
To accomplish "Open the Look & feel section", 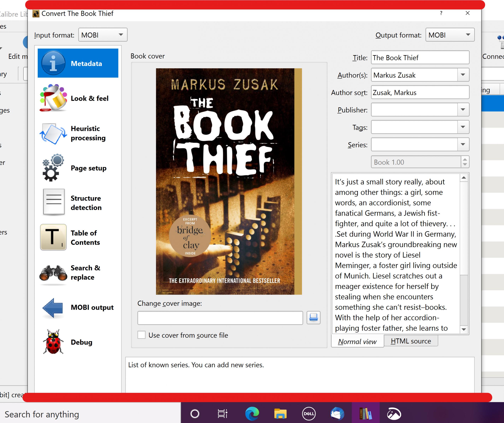I will point(78,98).
